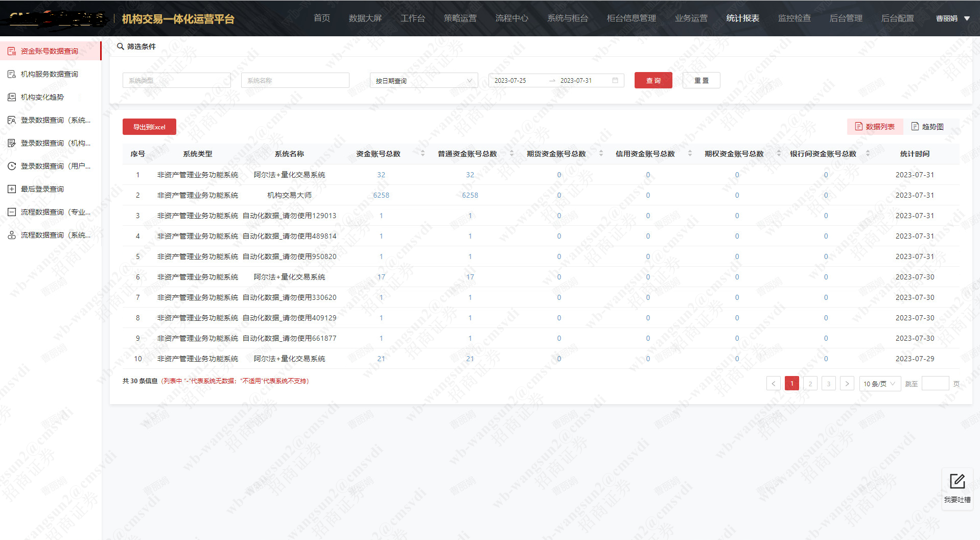
Task: Open the 业务运营 top menu
Action: 691,18
